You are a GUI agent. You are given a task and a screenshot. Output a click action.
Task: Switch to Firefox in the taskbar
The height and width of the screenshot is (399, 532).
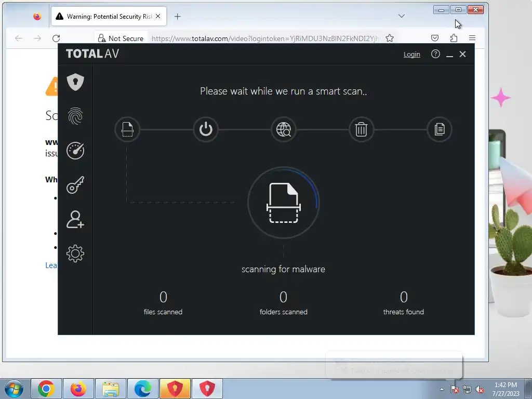[x=78, y=389]
